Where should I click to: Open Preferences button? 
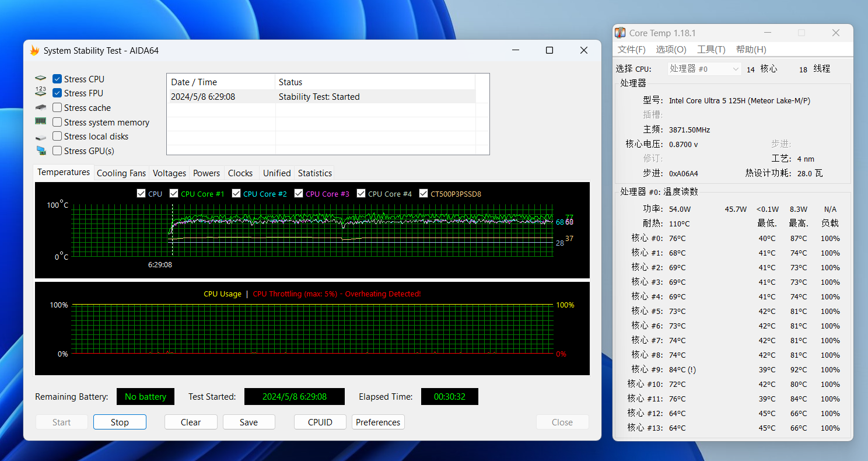point(378,422)
